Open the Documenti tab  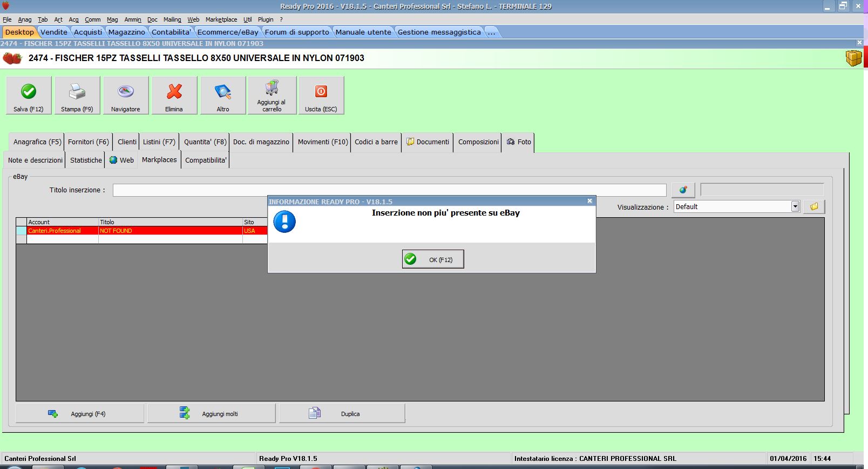pyautogui.click(x=428, y=142)
